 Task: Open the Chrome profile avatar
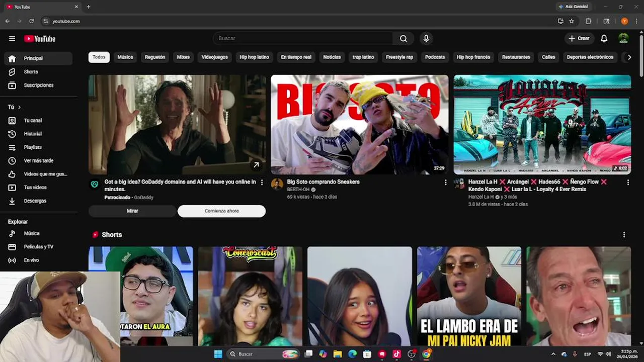pyautogui.click(x=624, y=21)
